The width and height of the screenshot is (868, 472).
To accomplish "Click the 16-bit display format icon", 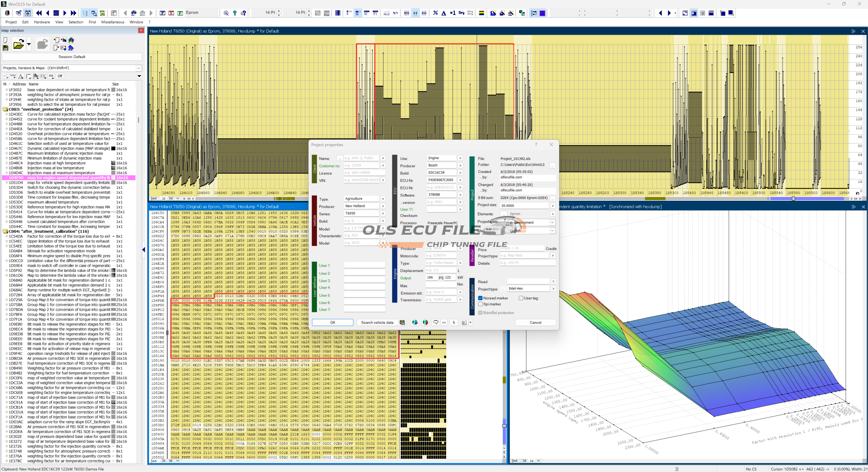I will (x=357, y=13).
